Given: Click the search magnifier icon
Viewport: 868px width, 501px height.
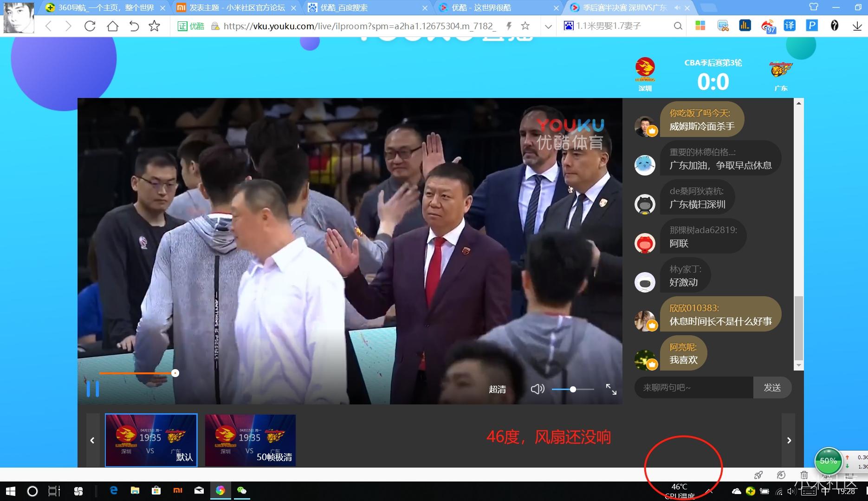Looking at the screenshot, I should 678,26.
